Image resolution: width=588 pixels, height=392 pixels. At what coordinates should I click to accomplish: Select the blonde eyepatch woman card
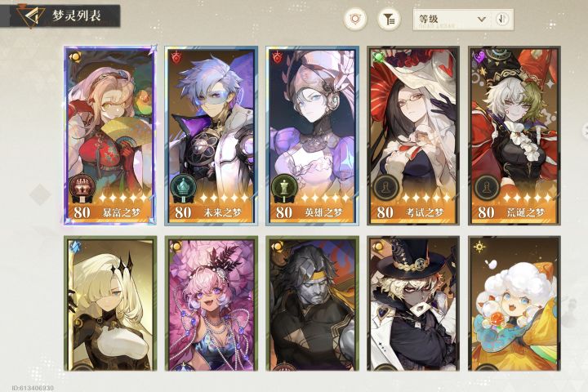coord(110,303)
